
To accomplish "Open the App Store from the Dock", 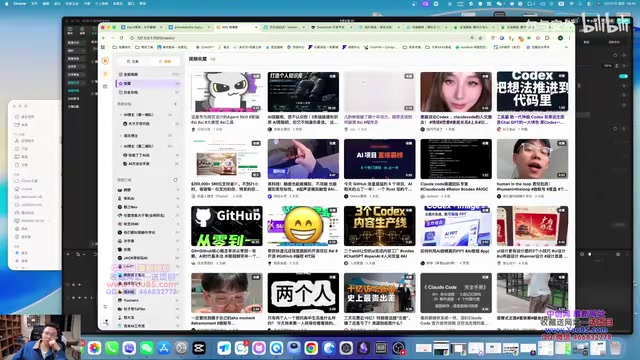I will (x=164, y=348).
